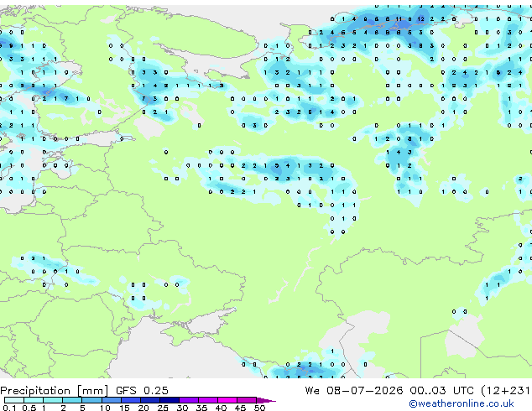Click the '00..03 UTC' time label
532x411 pixels.
[441, 391]
